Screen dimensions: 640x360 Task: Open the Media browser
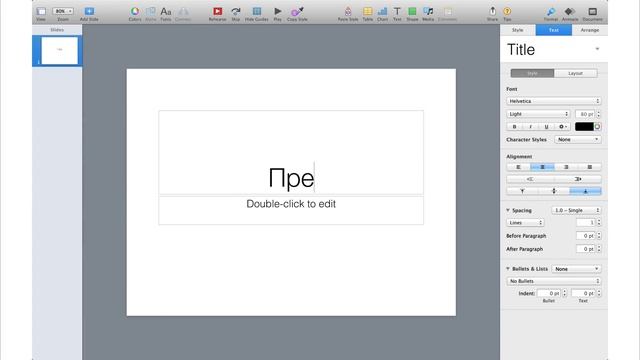coord(428,11)
